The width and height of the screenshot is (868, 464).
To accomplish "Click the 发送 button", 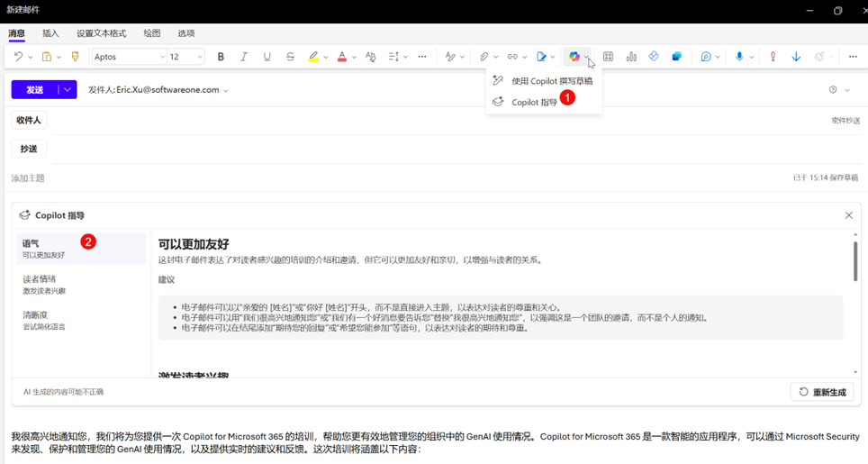I will click(34, 90).
